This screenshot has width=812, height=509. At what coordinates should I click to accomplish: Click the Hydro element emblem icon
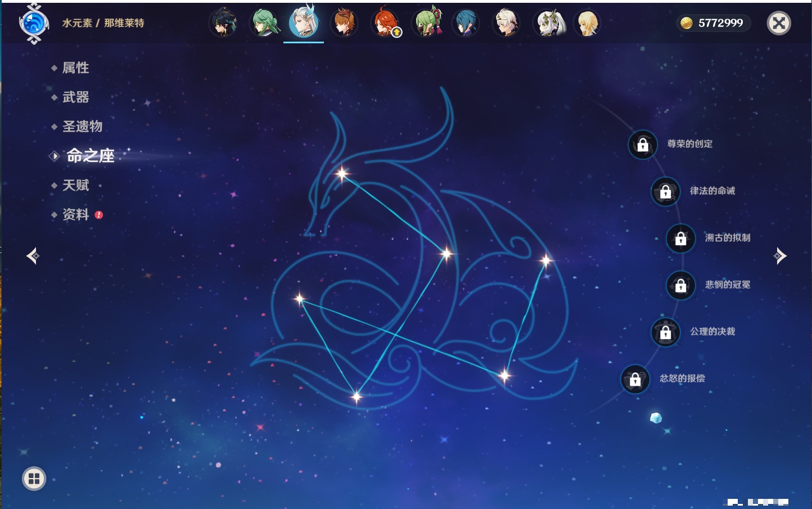[33, 24]
